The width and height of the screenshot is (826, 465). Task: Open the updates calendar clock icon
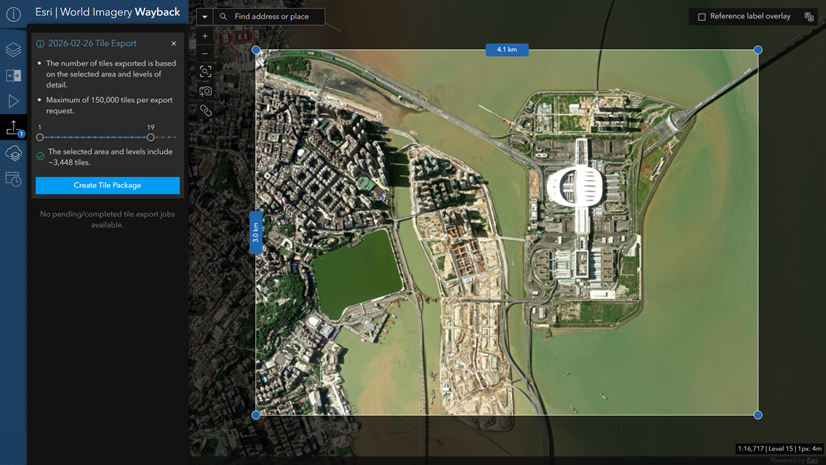click(x=13, y=179)
